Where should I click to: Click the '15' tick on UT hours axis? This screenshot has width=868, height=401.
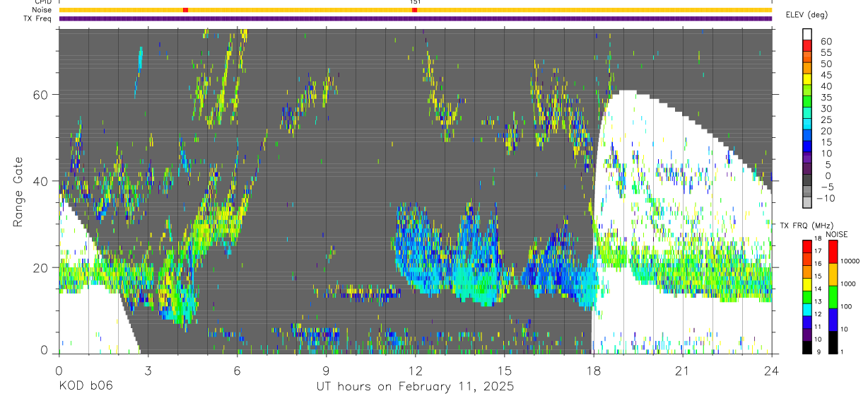(504, 370)
